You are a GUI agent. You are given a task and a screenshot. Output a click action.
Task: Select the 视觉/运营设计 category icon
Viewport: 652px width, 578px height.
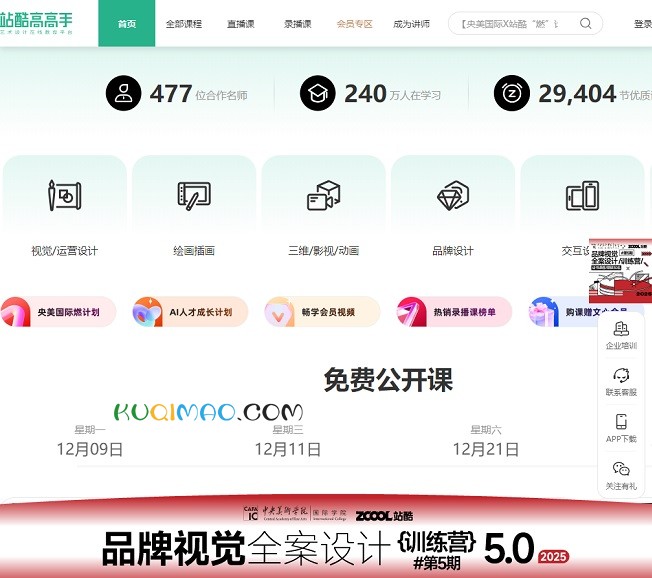click(x=64, y=195)
